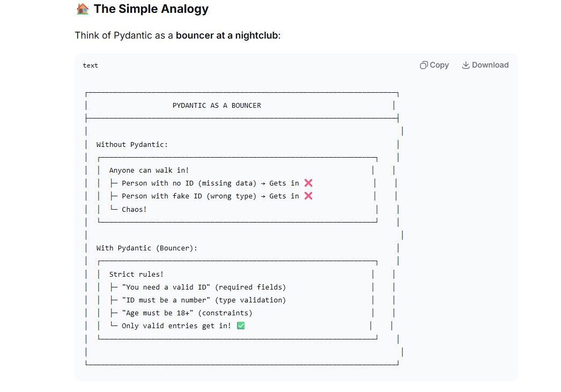Click the Download button label
This screenshot has width=561, height=392.
tap(490, 65)
